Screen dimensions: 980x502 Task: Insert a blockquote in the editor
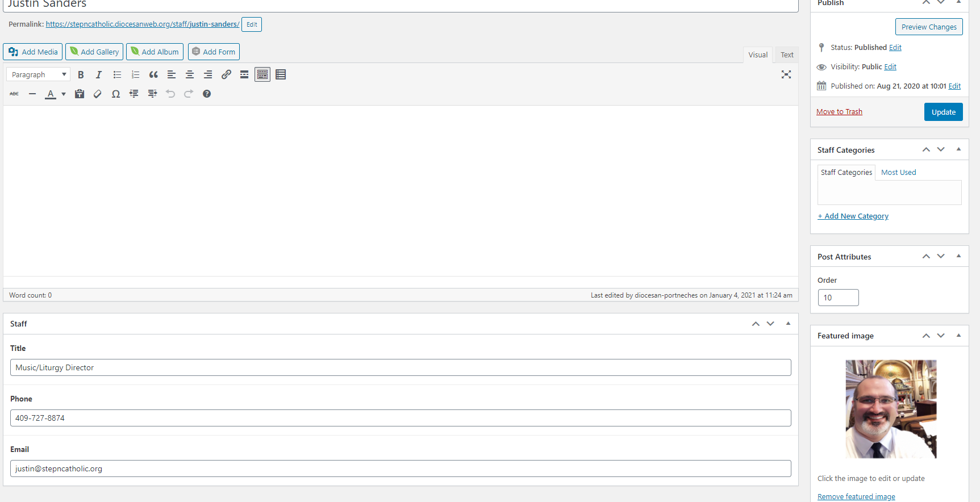(153, 75)
